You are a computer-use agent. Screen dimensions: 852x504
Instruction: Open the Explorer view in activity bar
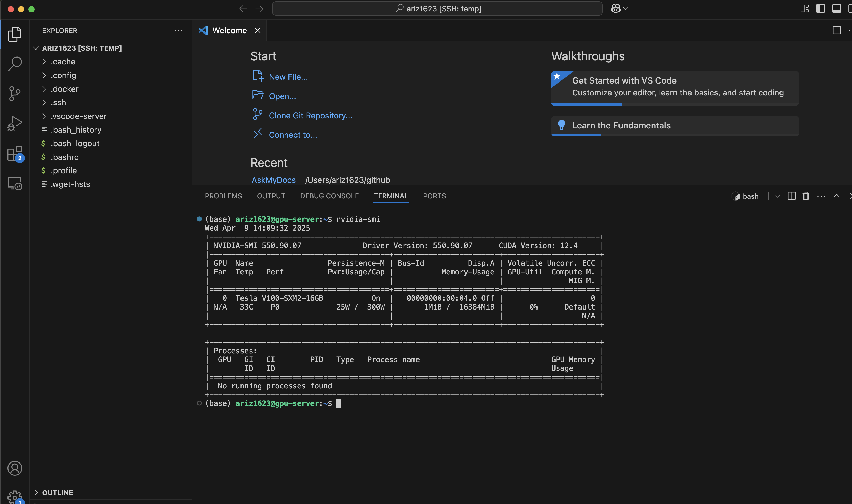pyautogui.click(x=15, y=34)
